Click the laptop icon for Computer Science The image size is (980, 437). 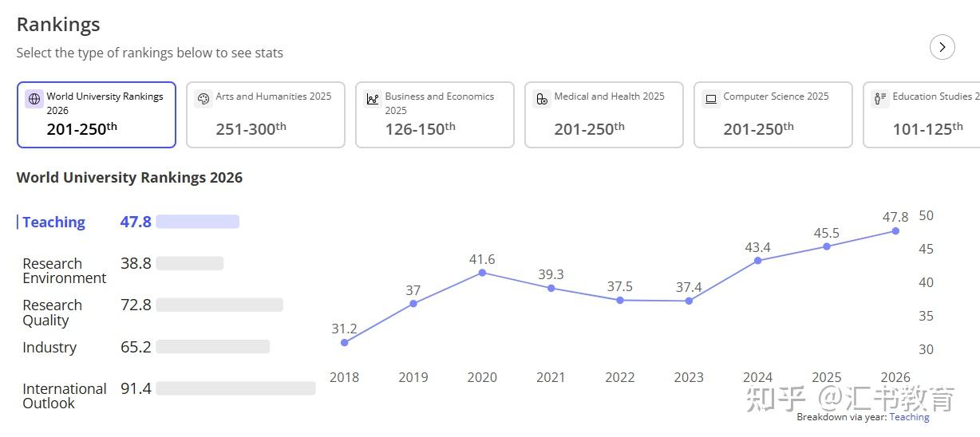click(710, 99)
